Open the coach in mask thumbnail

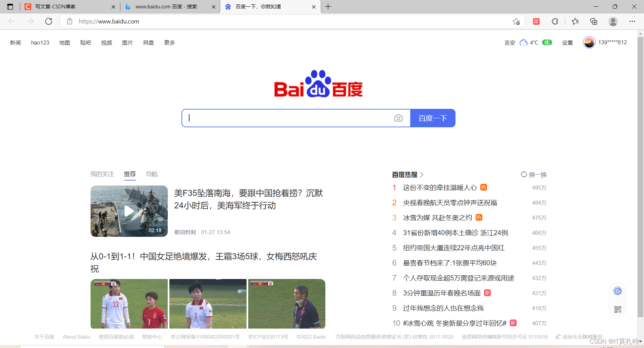pos(287,304)
